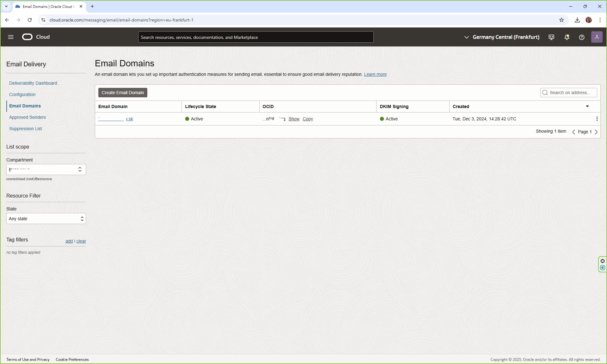Open the email domain ending in .sk

(x=116, y=119)
